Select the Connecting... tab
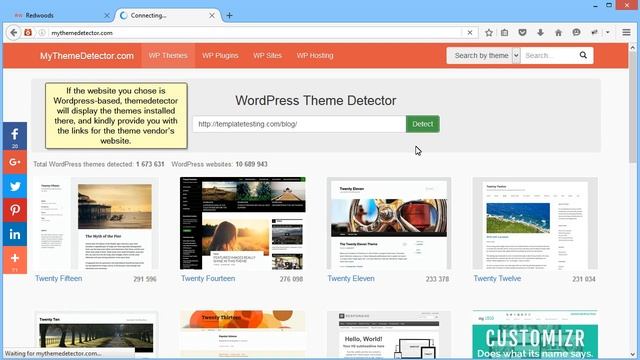The width and height of the screenshot is (640, 360). coord(168,16)
